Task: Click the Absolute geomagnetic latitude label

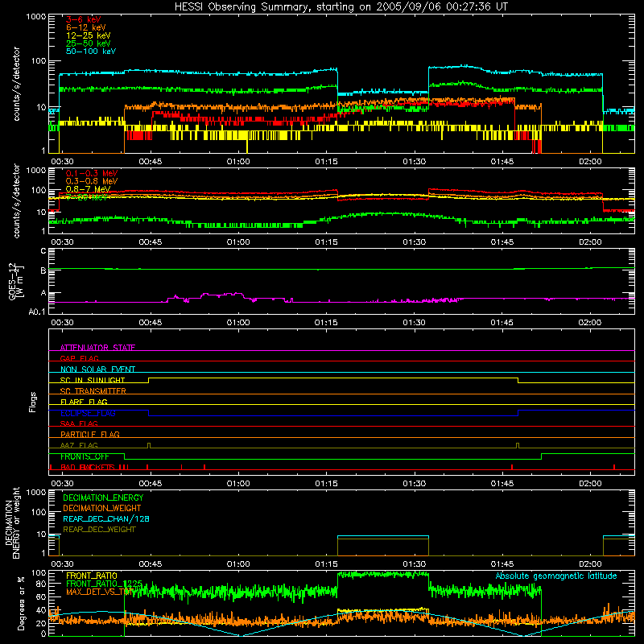Action: (556, 576)
